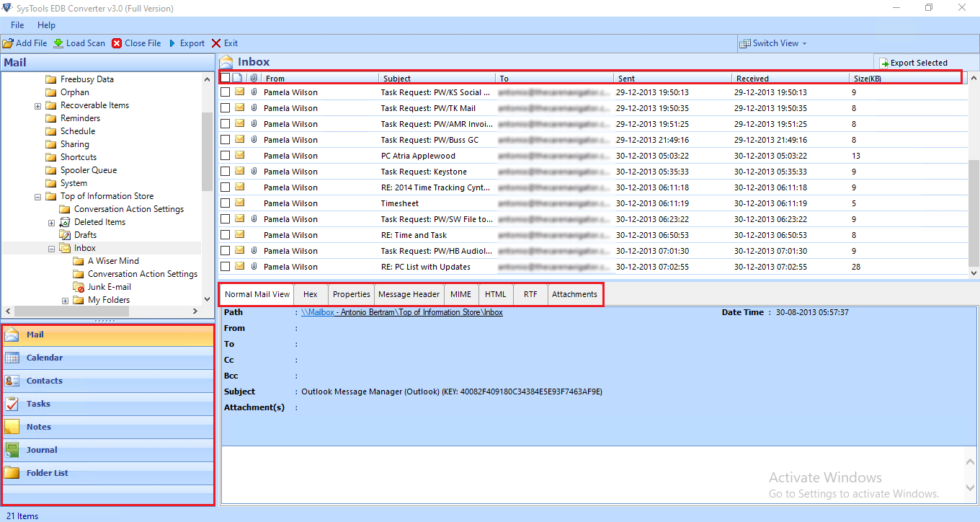Select checkbox for PC Atria Applewood email
980x522 pixels.
[x=226, y=156]
